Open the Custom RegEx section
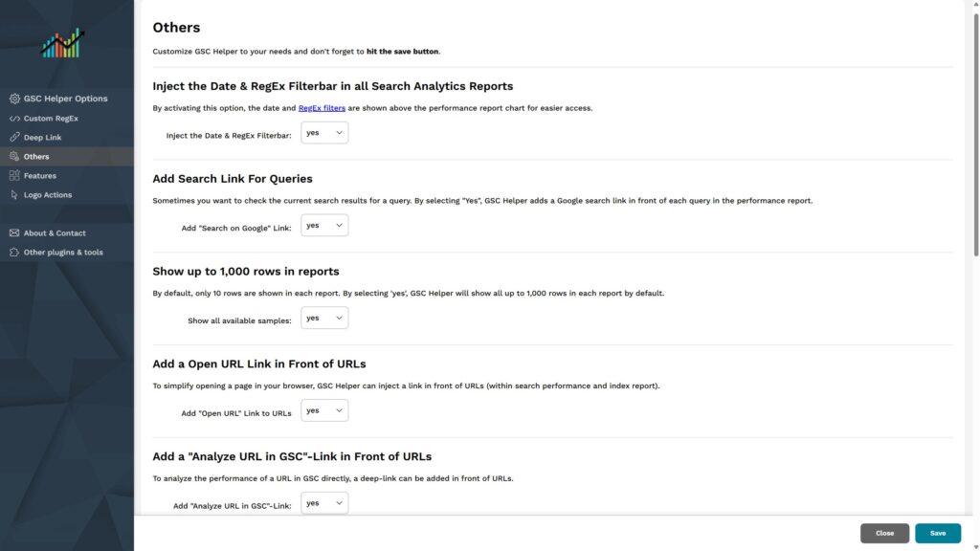The height and width of the screenshot is (551, 980). (51, 119)
